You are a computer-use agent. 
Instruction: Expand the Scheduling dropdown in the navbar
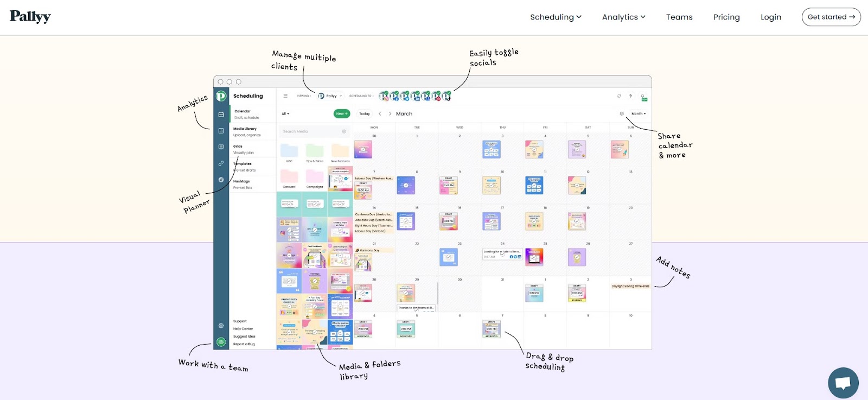(x=556, y=17)
